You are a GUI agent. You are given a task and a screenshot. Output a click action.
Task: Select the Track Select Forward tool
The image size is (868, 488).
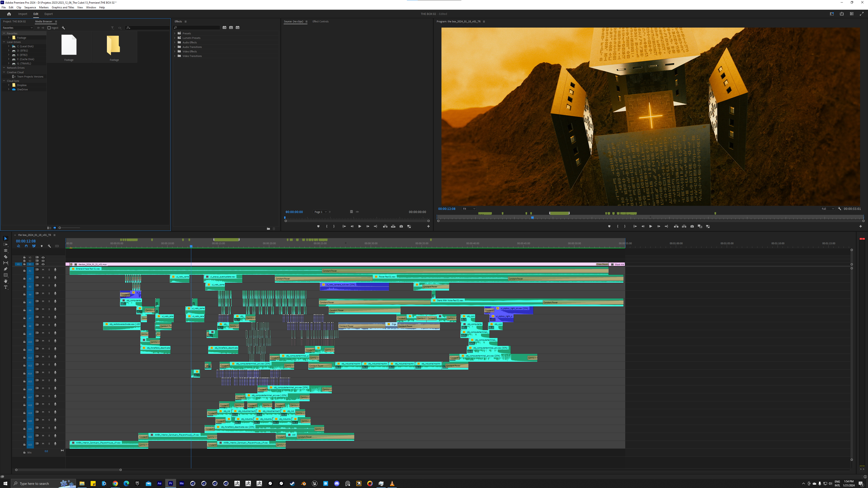point(5,244)
